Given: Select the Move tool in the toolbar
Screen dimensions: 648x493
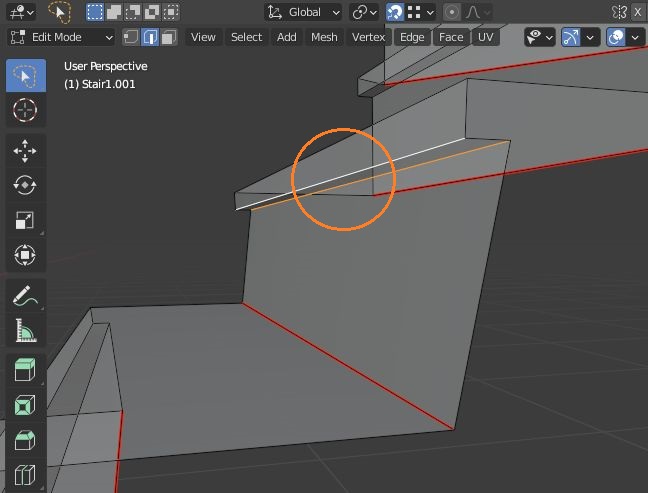Looking at the screenshot, I should click(25, 150).
